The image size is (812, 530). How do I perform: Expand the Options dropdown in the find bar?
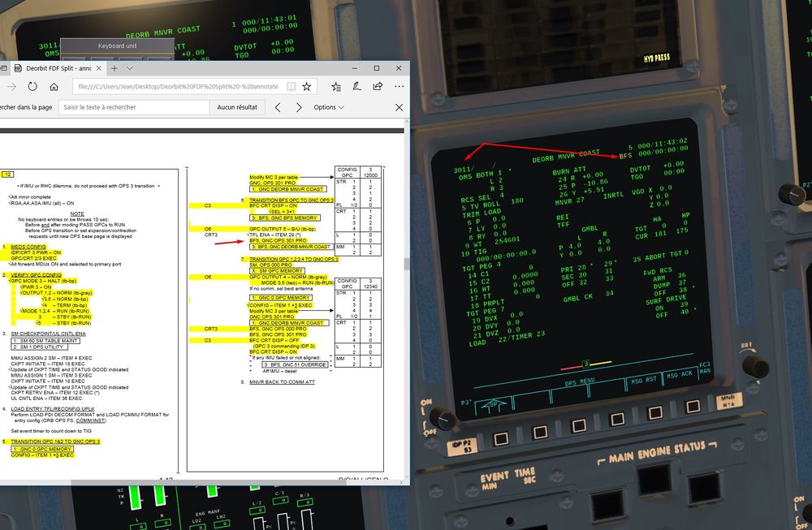click(329, 107)
